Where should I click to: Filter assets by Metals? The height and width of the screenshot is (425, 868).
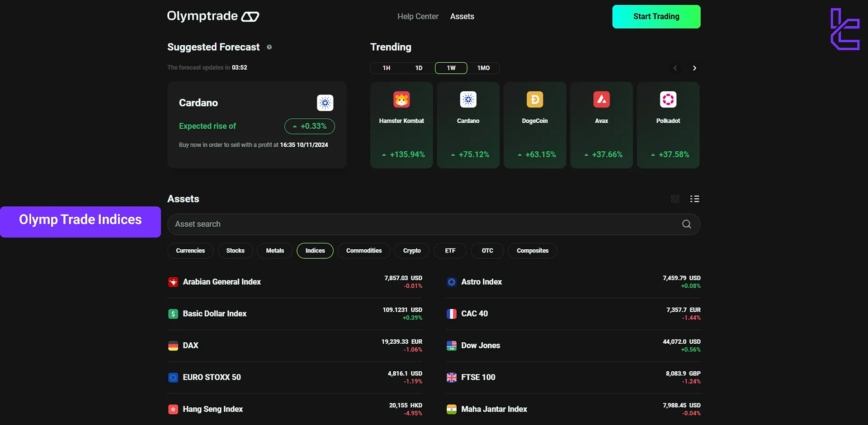[x=275, y=251]
